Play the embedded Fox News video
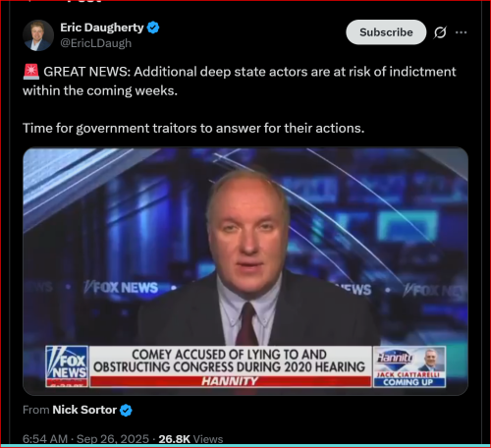Image resolution: width=491 pixels, height=448 pixels. (x=245, y=271)
